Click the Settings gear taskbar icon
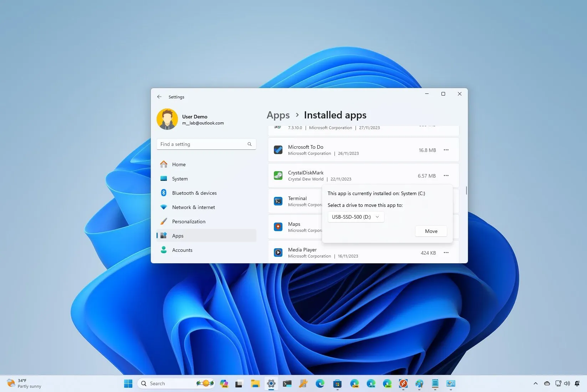 pos(271,383)
